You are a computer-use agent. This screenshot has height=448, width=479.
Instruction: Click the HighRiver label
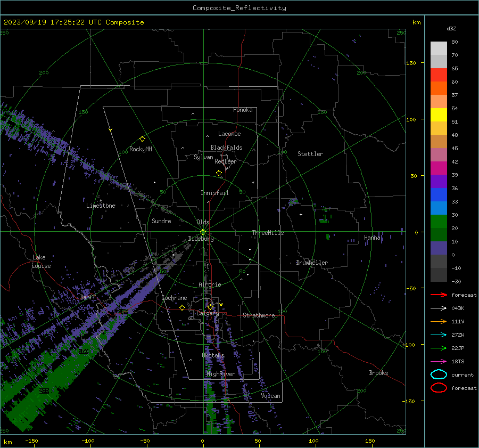pos(221,374)
